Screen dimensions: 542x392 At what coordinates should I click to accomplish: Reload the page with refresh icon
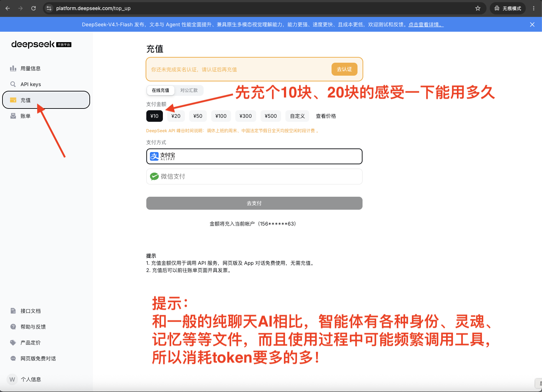pos(34,8)
